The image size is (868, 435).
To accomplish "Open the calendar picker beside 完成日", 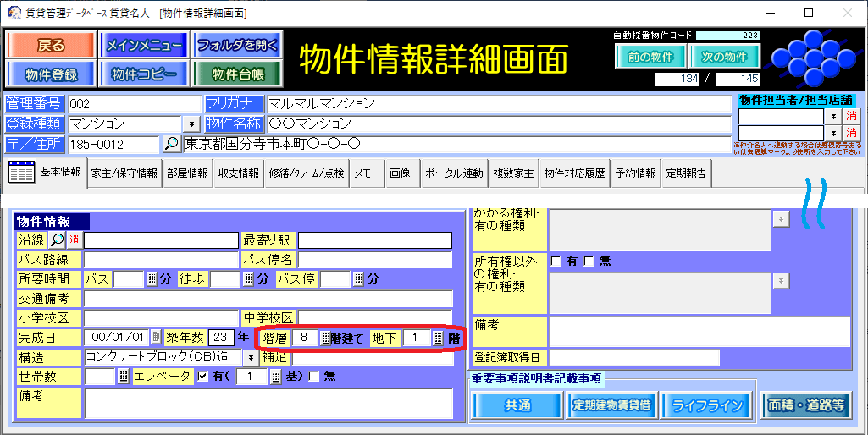I will 156,338.
